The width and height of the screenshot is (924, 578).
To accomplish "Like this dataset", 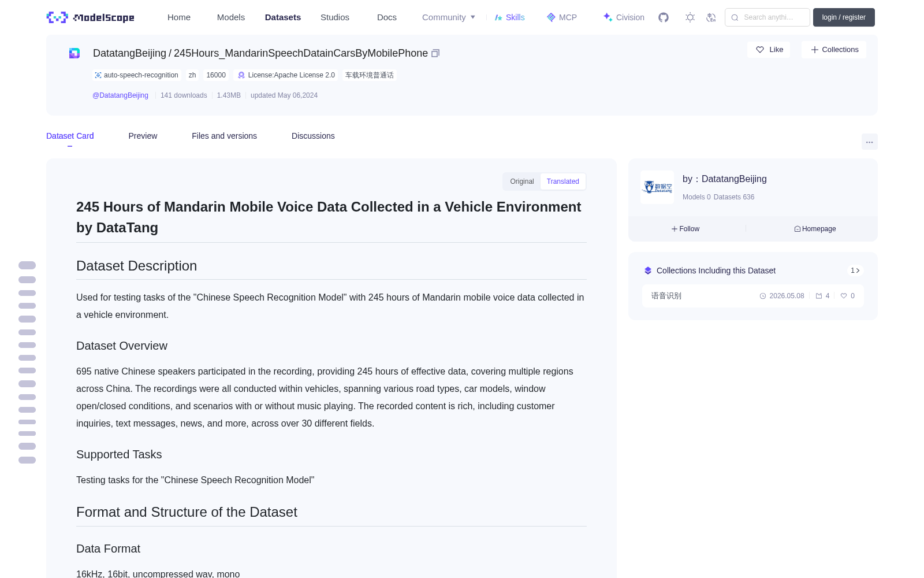I will (x=769, y=50).
